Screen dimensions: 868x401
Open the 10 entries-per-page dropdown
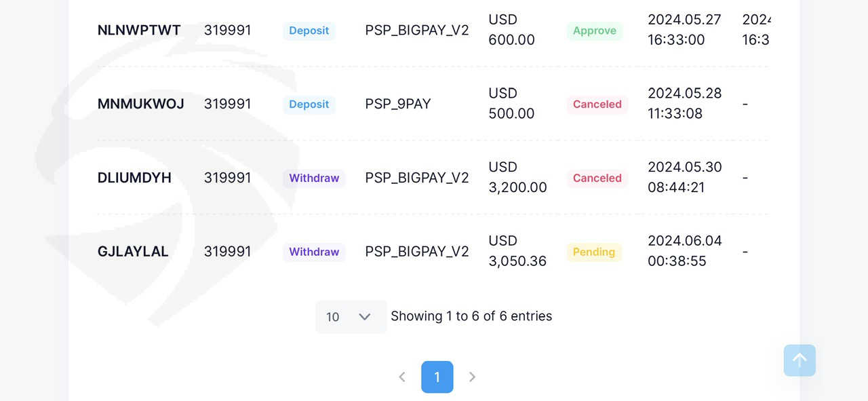[351, 317]
